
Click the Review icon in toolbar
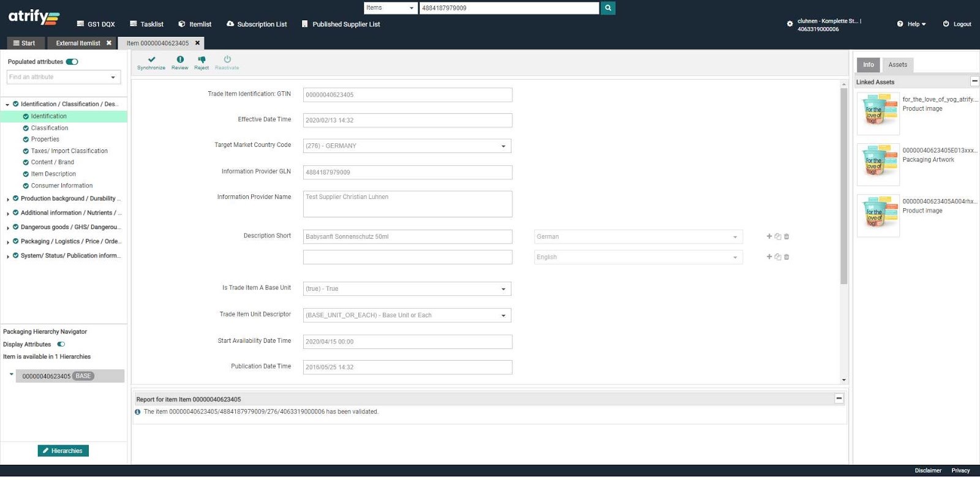point(180,59)
